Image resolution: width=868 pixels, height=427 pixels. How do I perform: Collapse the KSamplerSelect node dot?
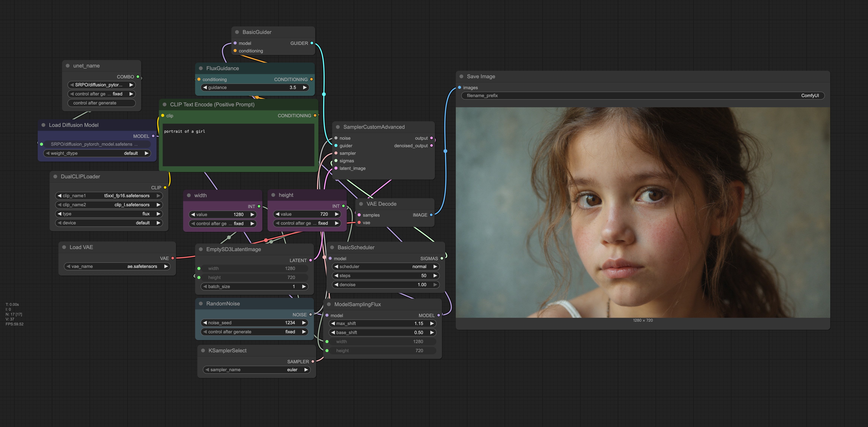(x=203, y=351)
